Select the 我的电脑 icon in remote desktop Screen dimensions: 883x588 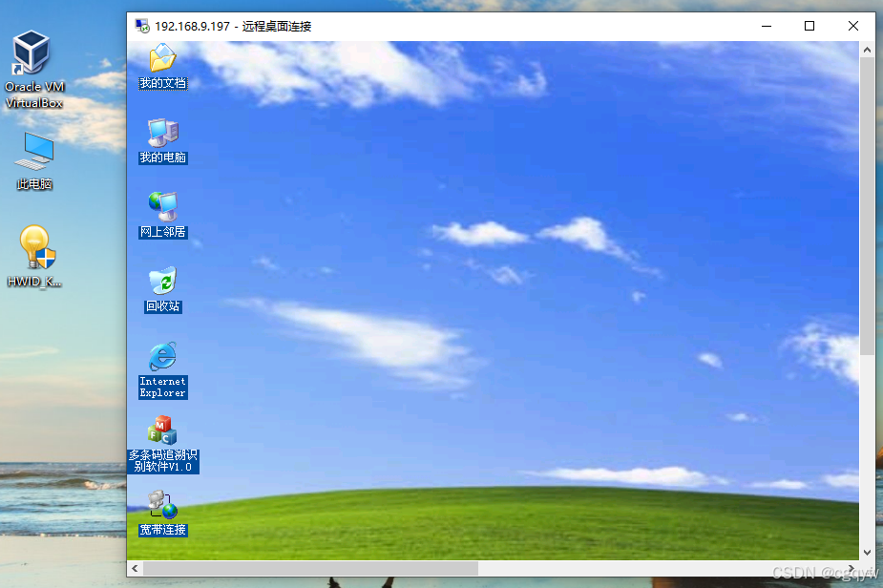(162, 133)
